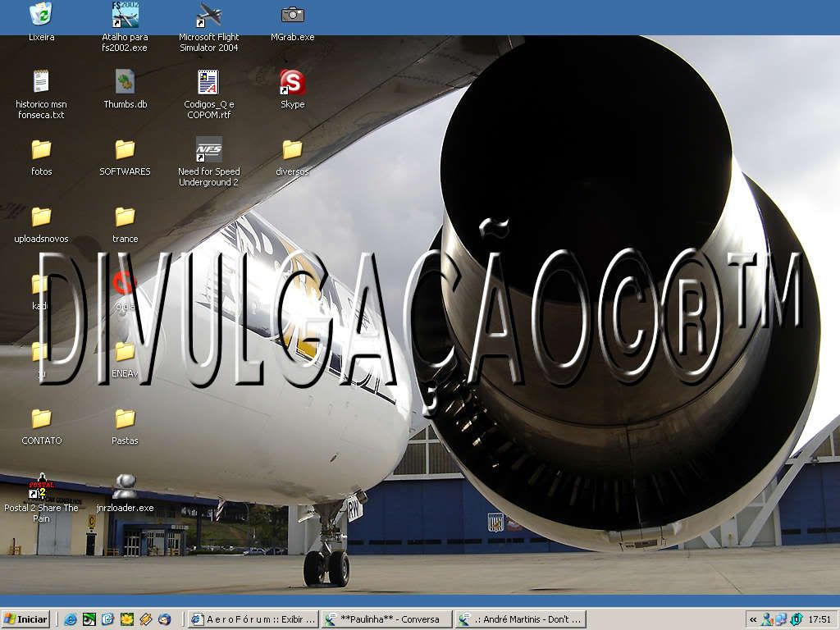The width and height of the screenshot is (840, 630).
Task: Launch the Atalho para fs2002.exe shortcut
Action: 125,15
